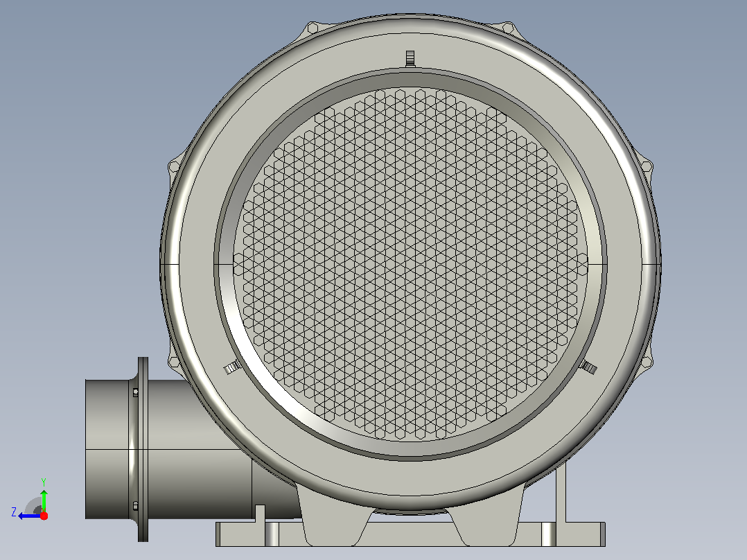747x560 pixels.
Task: Click the blue Z axis arrow
Action: pyautogui.click(x=30, y=516)
